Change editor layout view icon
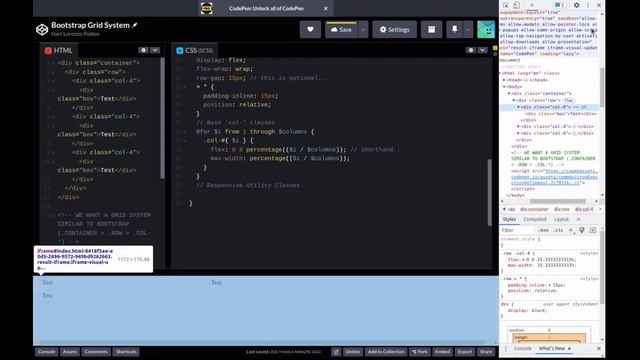The height and width of the screenshot is (360, 640). click(431, 29)
